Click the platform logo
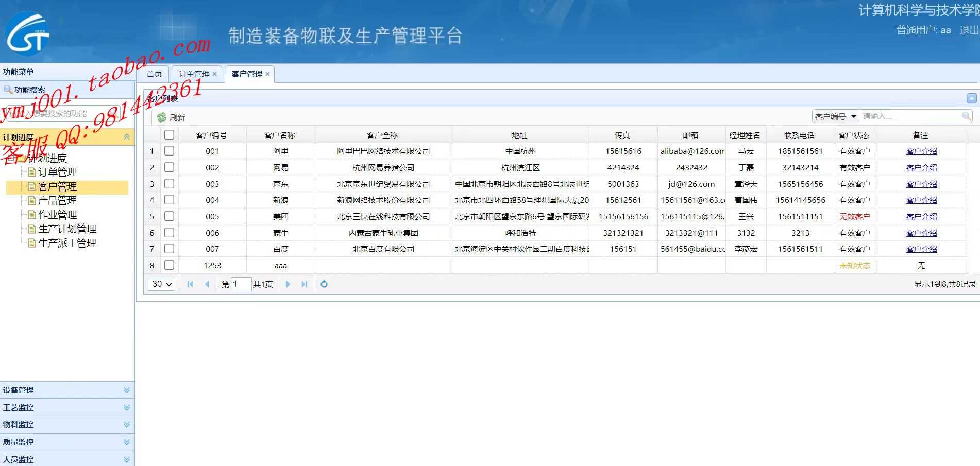The width and height of the screenshot is (980, 466). click(27, 34)
